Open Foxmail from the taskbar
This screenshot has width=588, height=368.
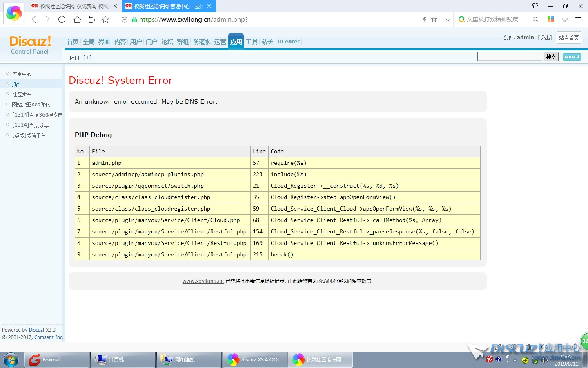click(57, 360)
